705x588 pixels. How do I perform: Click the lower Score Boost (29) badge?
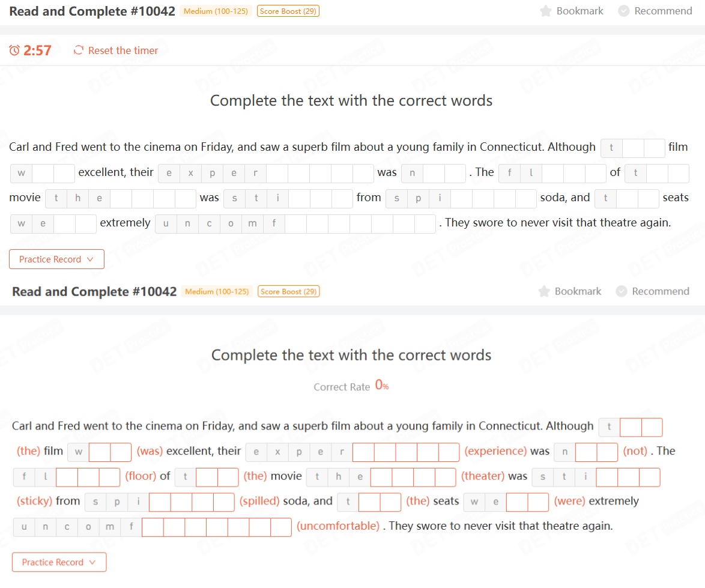(289, 292)
